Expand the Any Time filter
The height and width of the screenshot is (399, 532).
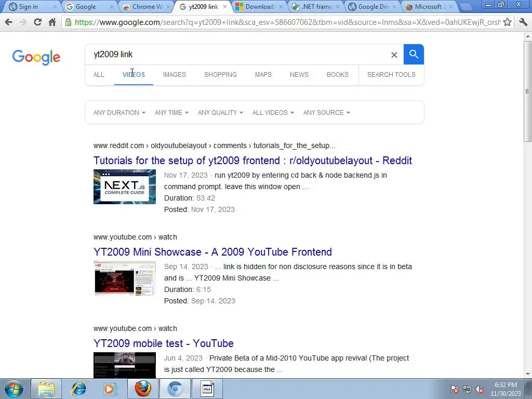coord(171,113)
